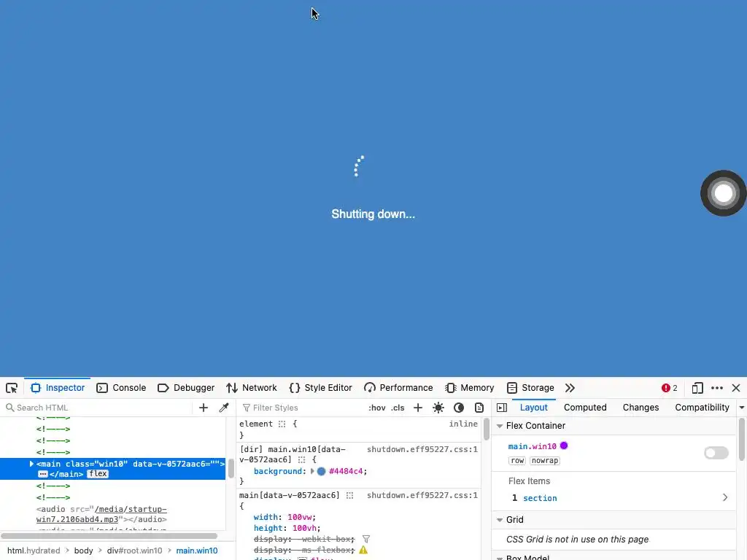This screenshot has width=747, height=560.
Task: Click the markup horizontal scrollbar
Action: pos(109,536)
